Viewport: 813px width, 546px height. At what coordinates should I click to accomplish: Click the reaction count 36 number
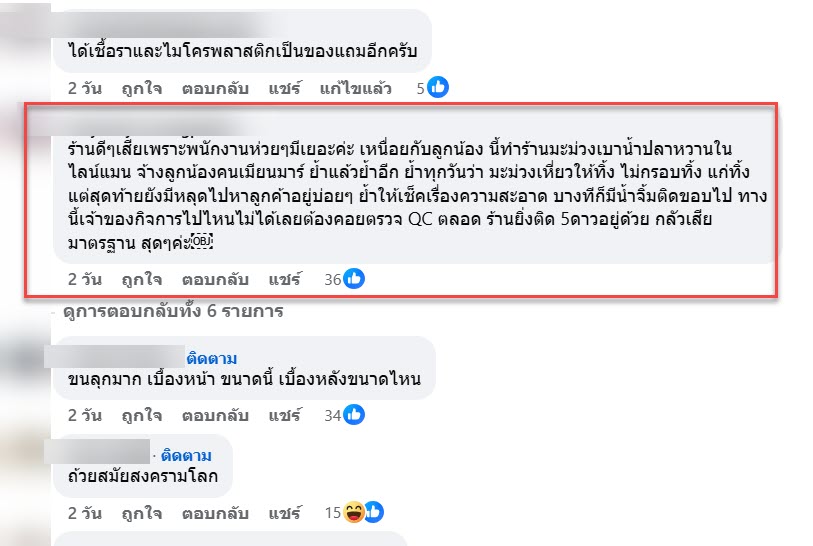[333, 280]
